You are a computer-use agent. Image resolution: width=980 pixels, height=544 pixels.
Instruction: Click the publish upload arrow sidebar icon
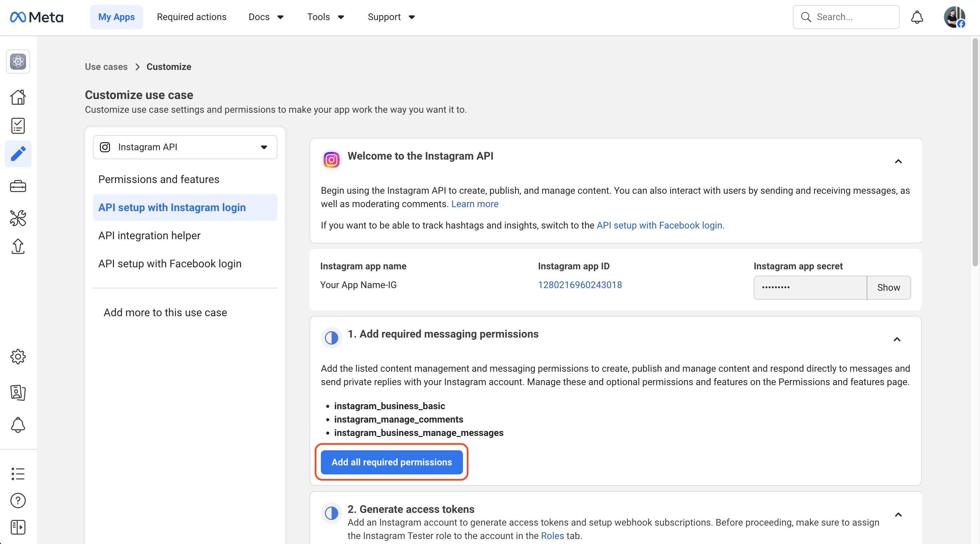coord(18,246)
